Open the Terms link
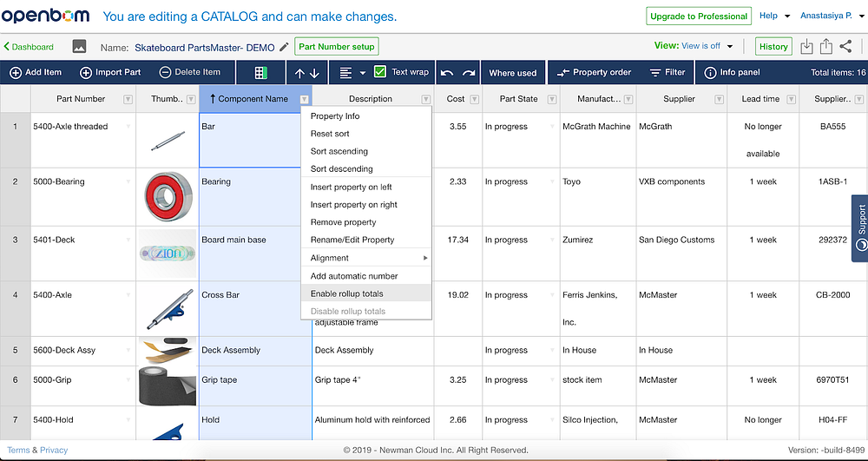This screenshot has width=868, height=461. [x=18, y=450]
